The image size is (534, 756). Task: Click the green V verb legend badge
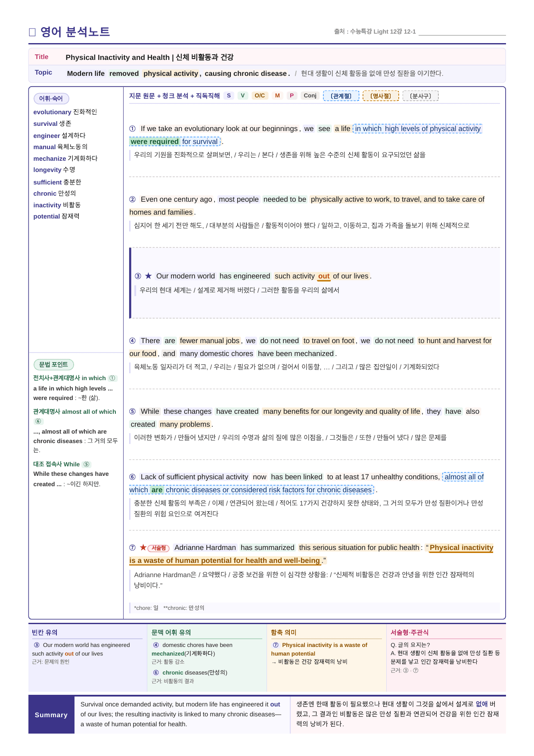pyautogui.click(x=243, y=96)
